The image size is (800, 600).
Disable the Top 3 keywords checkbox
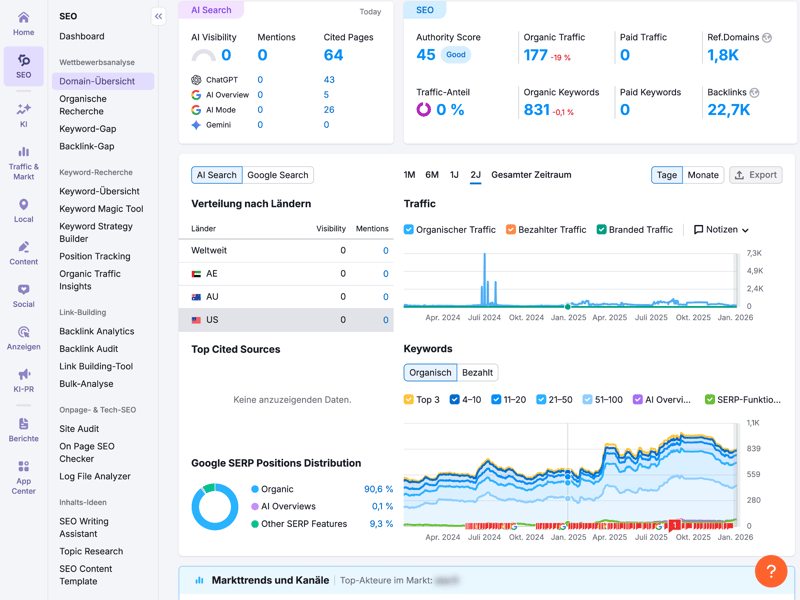[x=409, y=400]
